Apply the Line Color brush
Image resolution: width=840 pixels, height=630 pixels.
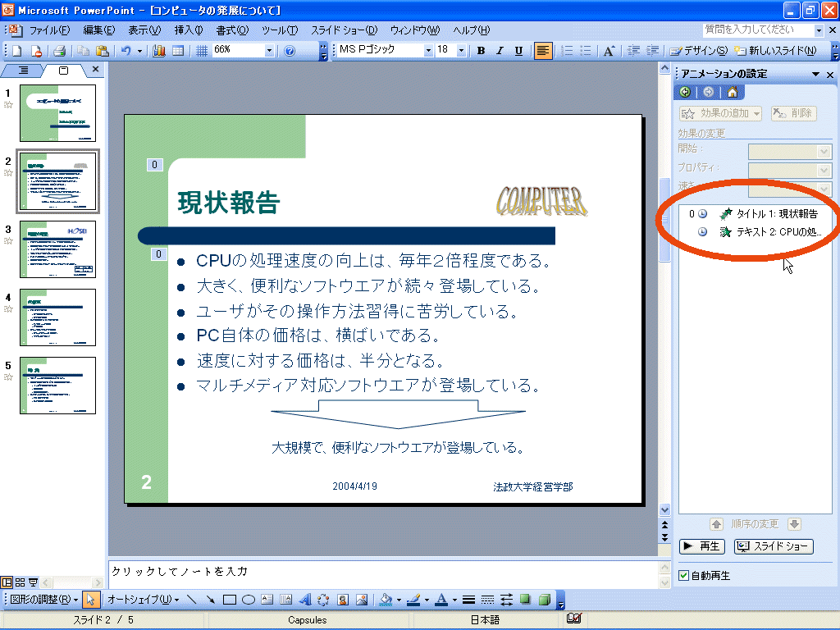click(413, 600)
